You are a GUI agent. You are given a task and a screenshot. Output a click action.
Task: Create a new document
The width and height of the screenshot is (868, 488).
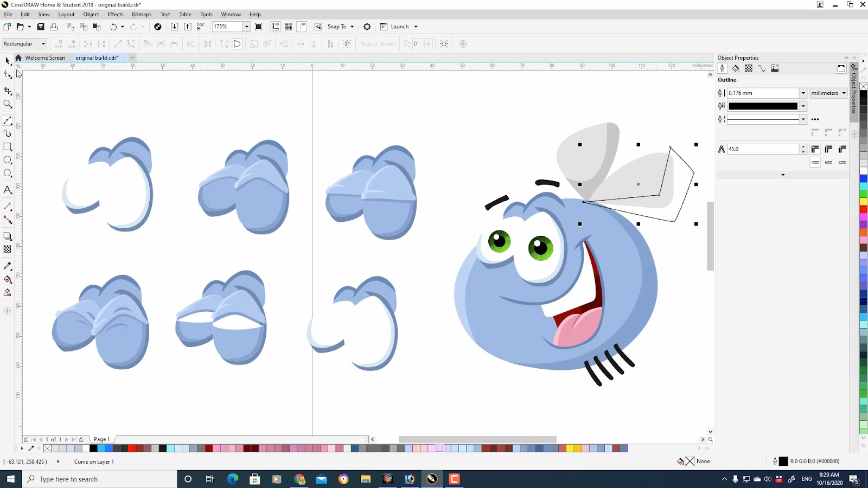7,27
